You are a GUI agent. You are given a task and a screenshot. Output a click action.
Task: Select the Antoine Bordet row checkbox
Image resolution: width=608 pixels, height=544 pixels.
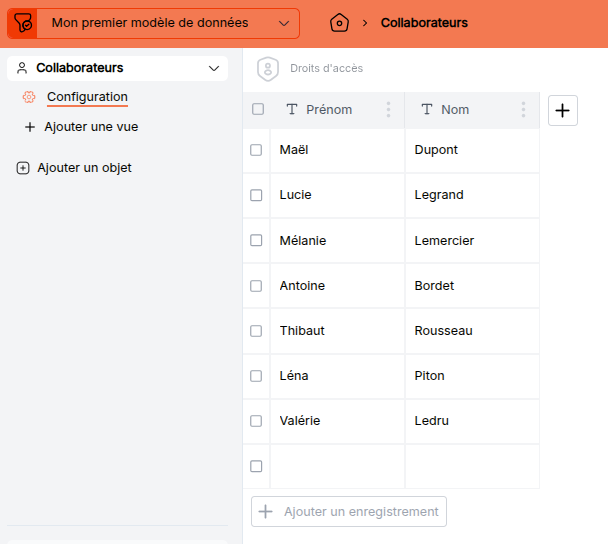pyautogui.click(x=256, y=286)
